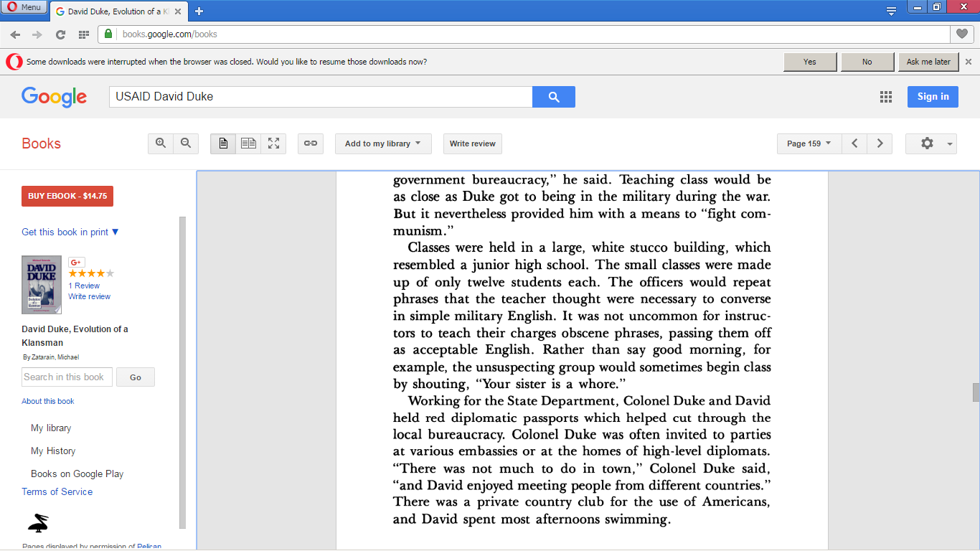Go to the next book page
The image size is (980, 551).
(880, 143)
